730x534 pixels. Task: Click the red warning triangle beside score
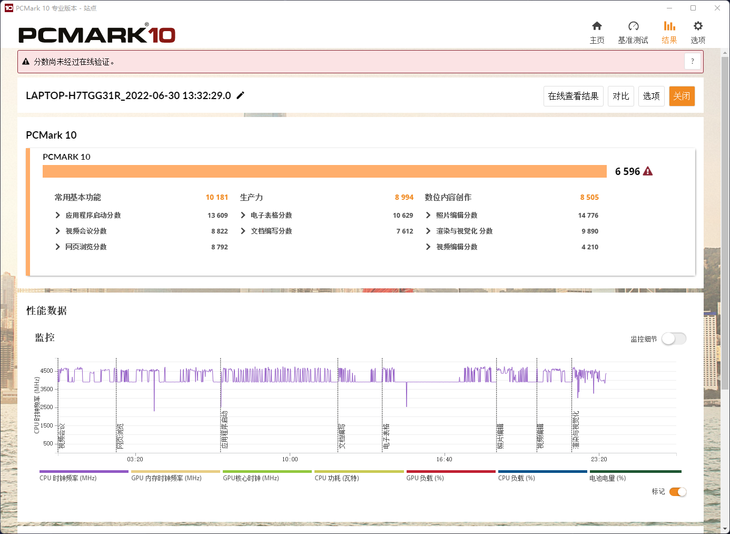click(x=648, y=172)
